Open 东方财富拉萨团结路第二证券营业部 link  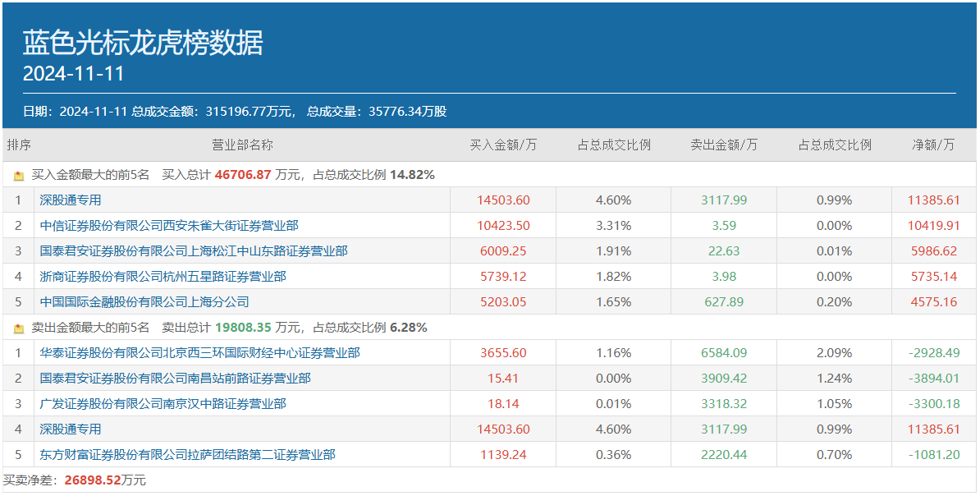(187, 455)
